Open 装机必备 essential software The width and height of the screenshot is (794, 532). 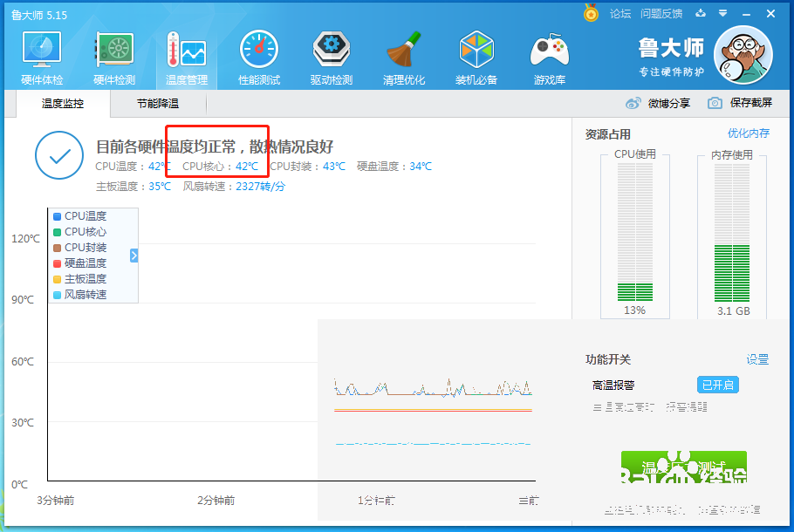tap(476, 58)
